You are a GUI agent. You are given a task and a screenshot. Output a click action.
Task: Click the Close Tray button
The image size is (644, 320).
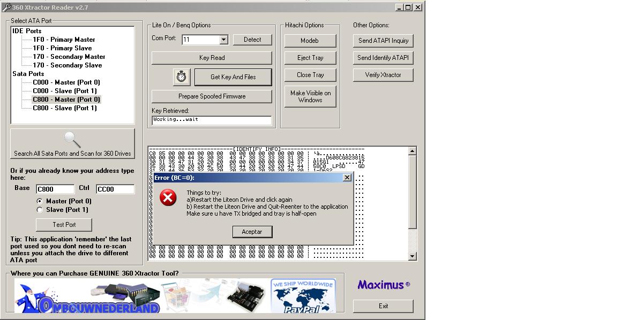coord(310,75)
